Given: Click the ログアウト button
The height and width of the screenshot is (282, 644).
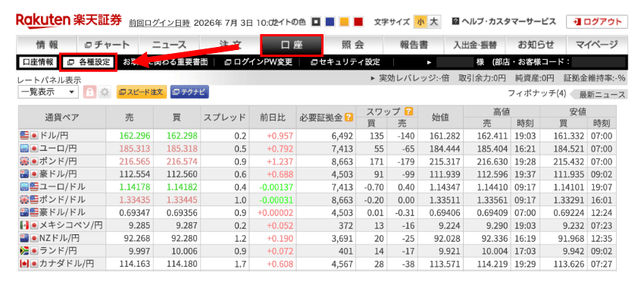Looking at the screenshot, I should click(597, 22).
